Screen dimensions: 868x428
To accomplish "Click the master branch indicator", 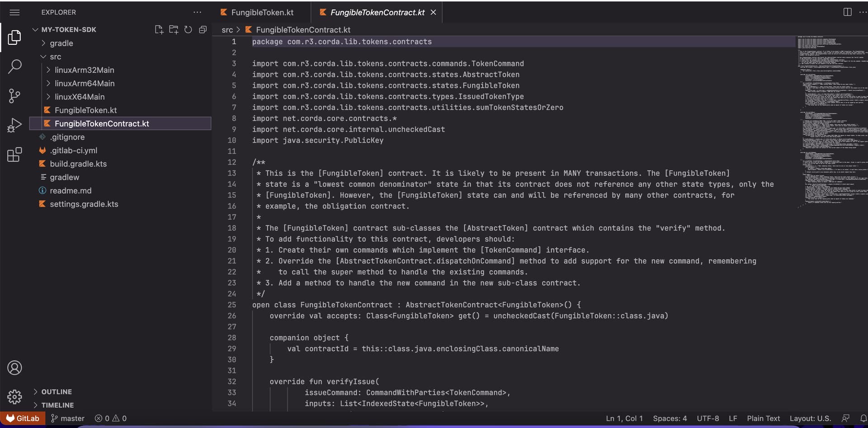I will click(x=67, y=418).
